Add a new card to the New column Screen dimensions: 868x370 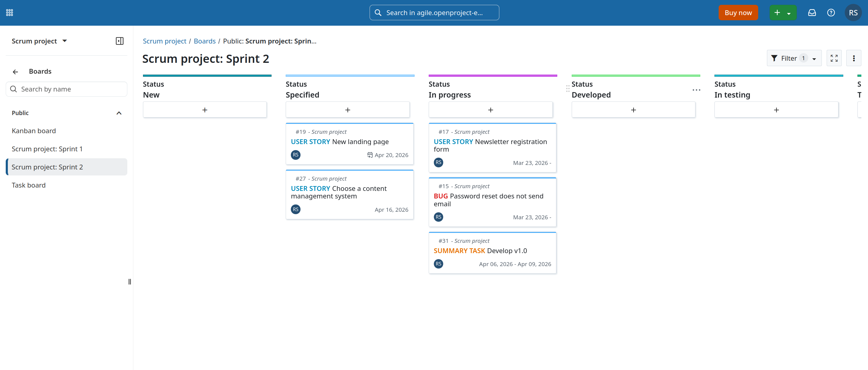pos(205,109)
